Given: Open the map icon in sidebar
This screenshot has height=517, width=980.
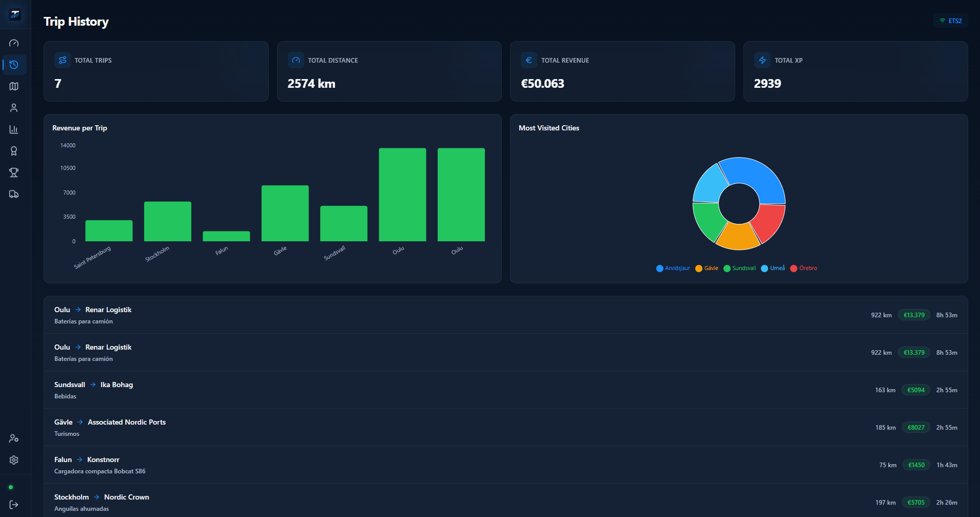Looking at the screenshot, I should coord(14,86).
